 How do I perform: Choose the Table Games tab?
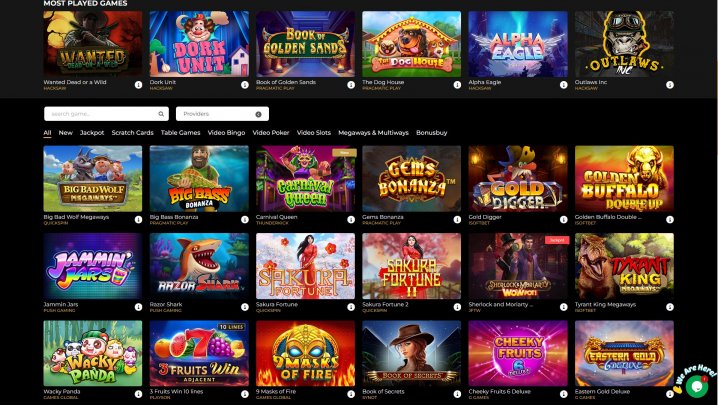[x=180, y=132]
